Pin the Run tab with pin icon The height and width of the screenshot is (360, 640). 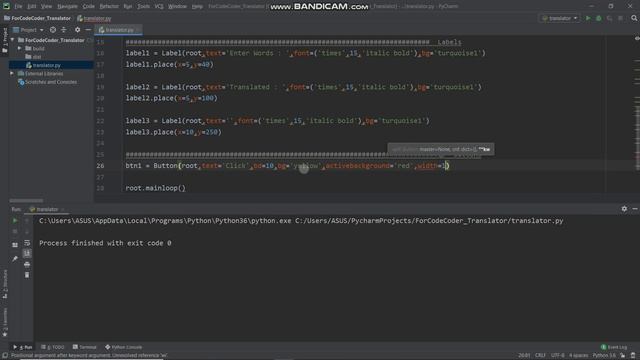[x=15, y=258]
